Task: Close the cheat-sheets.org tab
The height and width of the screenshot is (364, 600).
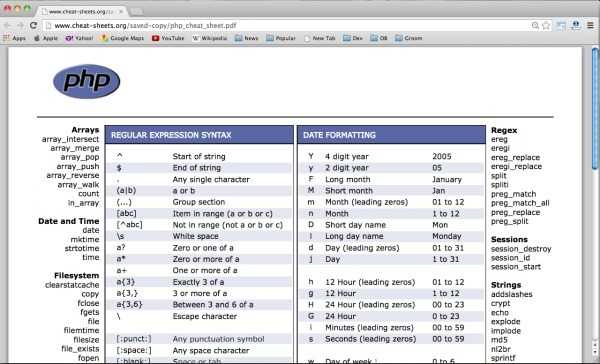Action: click(121, 11)
